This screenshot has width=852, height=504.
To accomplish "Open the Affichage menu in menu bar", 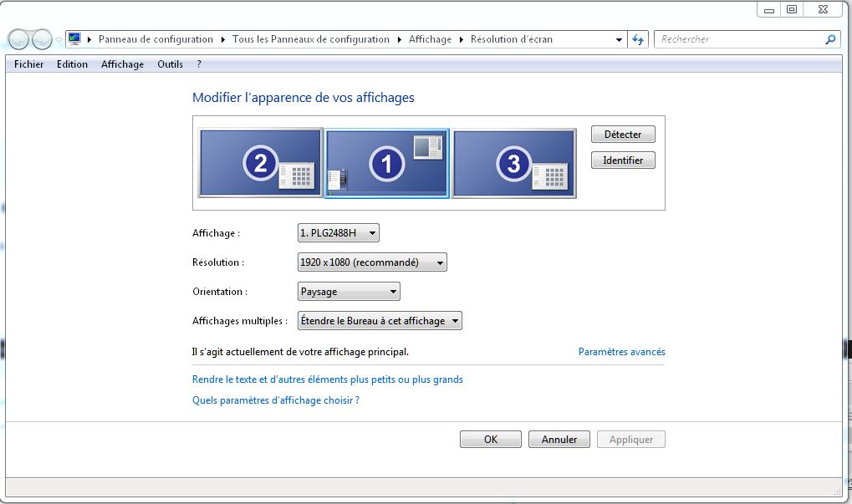I will (122, 64).
